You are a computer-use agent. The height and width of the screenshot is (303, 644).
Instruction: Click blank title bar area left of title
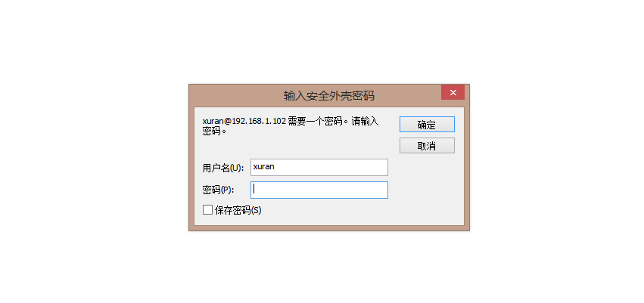coord(234,95)
